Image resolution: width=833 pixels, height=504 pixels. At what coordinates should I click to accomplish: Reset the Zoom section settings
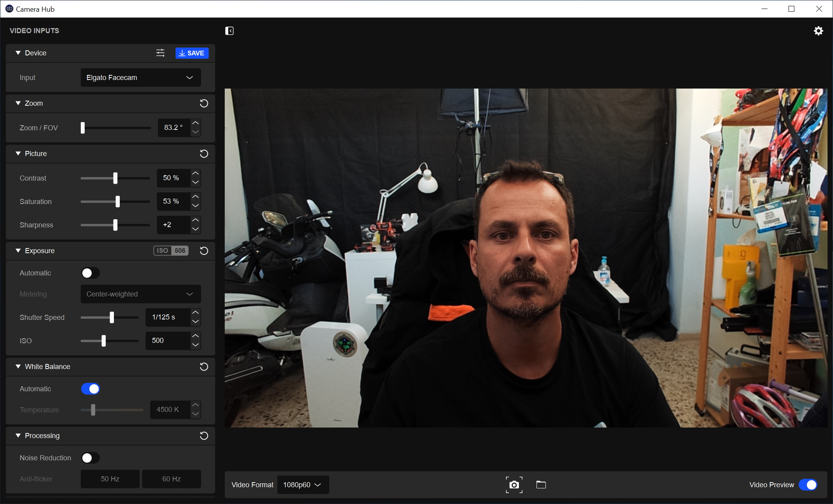[x=204, y=103]
